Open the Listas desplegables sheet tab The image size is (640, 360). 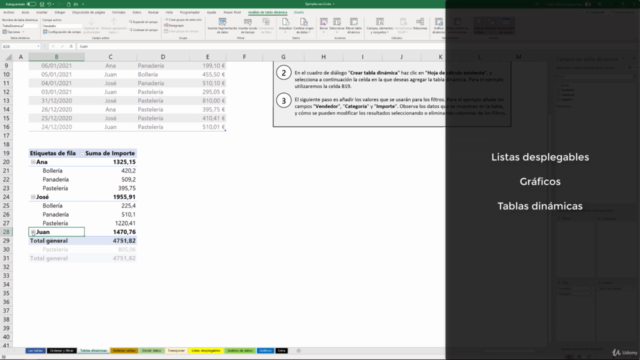coord(206,351)
